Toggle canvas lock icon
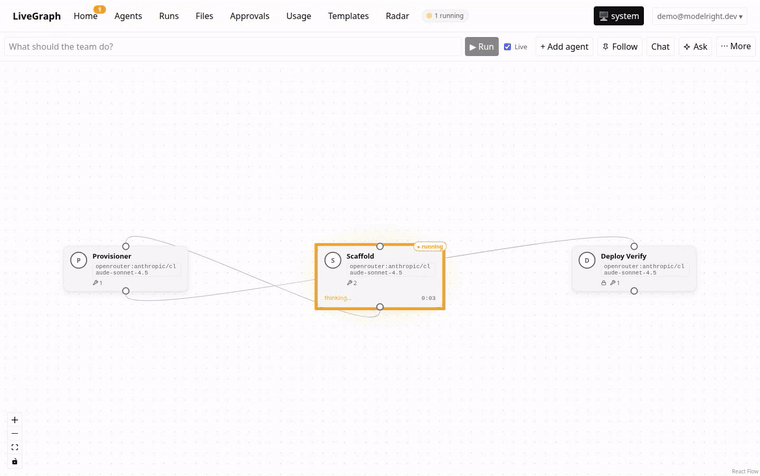Image resolution: width=760 pixels, height=476 pixels. coord(15,461)
